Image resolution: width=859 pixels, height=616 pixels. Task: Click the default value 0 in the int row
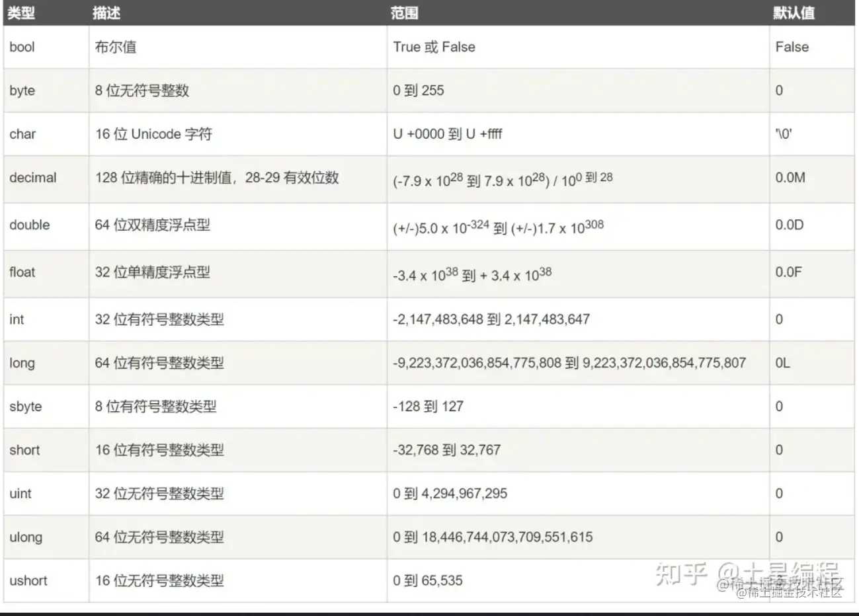[780, 320]
